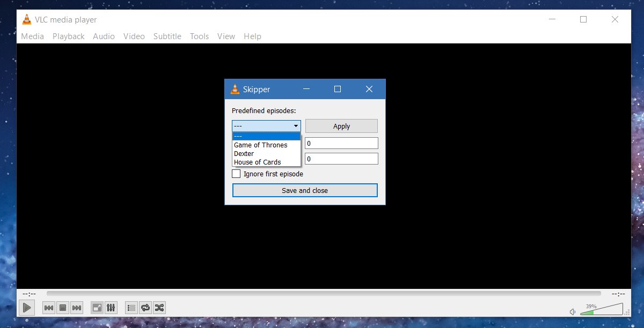Open the Media menu
644x328 pixels.
[32, 36]
